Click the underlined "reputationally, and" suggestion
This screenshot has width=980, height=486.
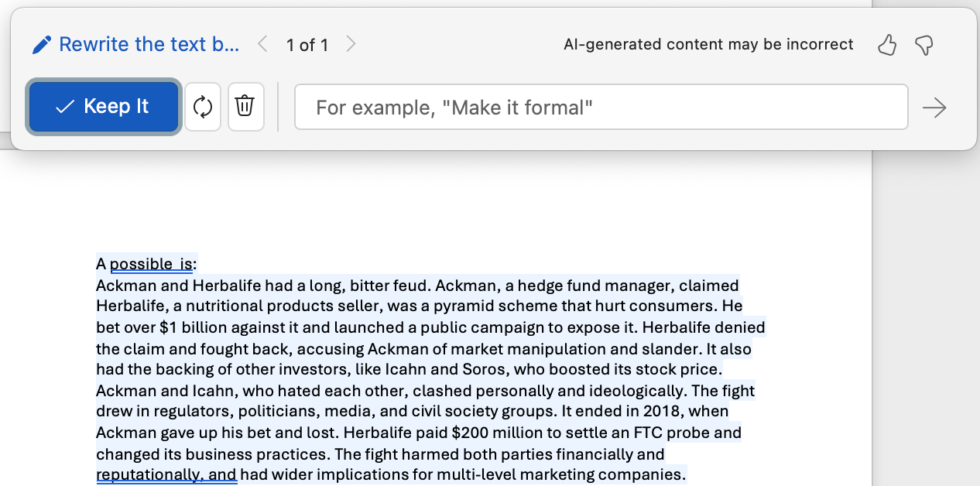pos(166,474)
